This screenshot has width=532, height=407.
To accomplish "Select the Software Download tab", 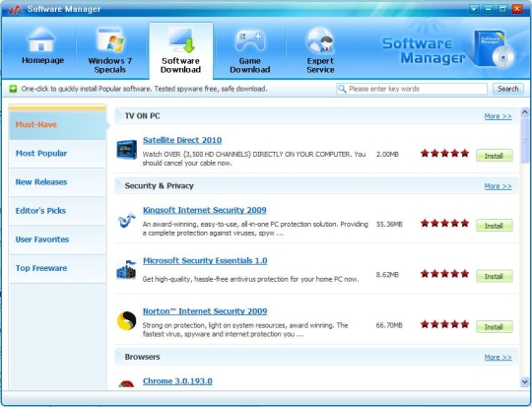I will point(181,50).
